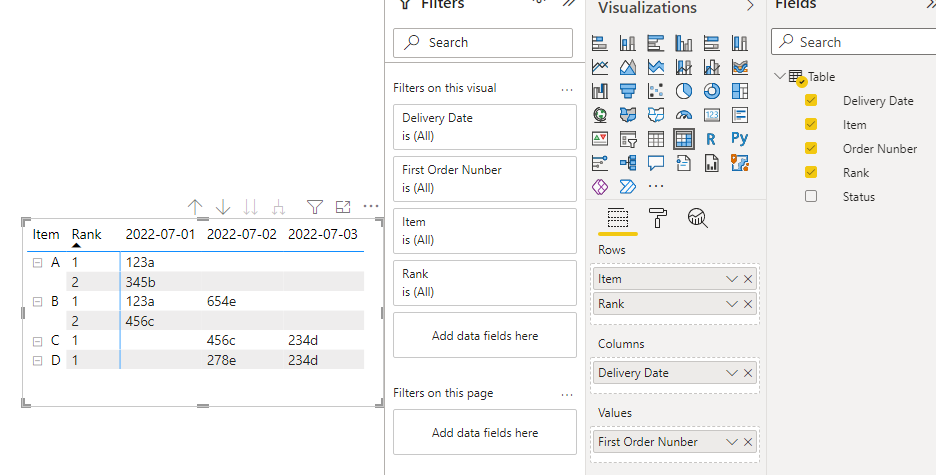Select the card (123) visualization
This screenshot has height=475, width=936.
pyautogui.click(x=712, y=115)
